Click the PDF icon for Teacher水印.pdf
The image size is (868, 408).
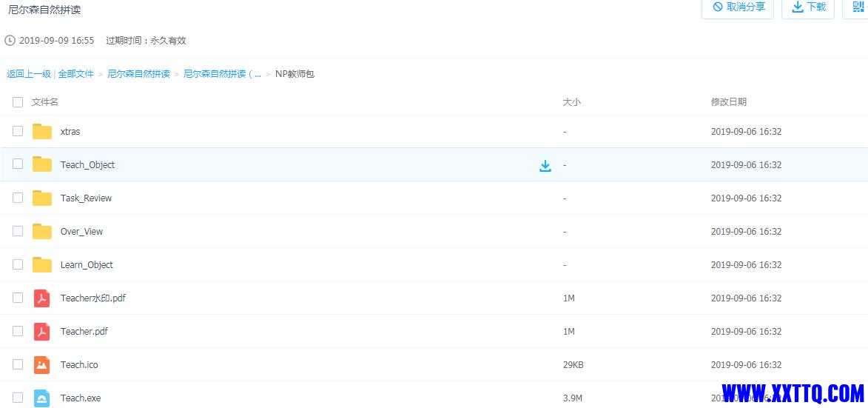(x=42, y=298)
